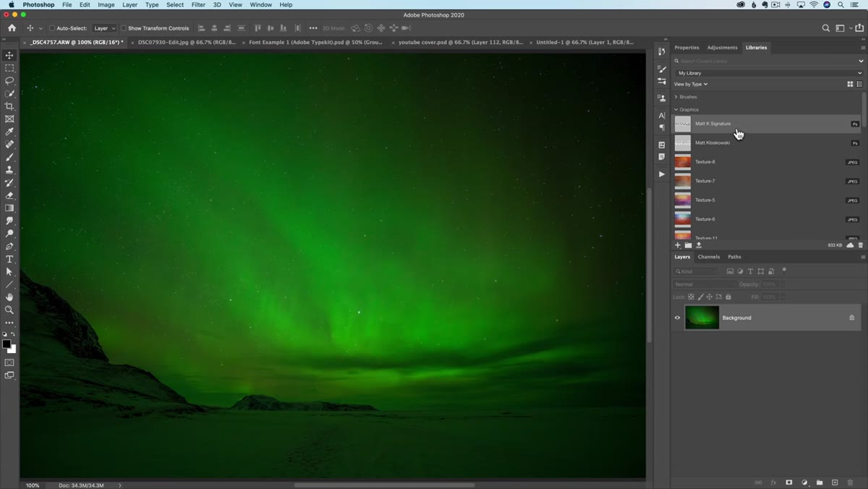Select the Matt Kloskowski library graphic
The height and width of the screenshot is (489, 868).
pos(768,143)
